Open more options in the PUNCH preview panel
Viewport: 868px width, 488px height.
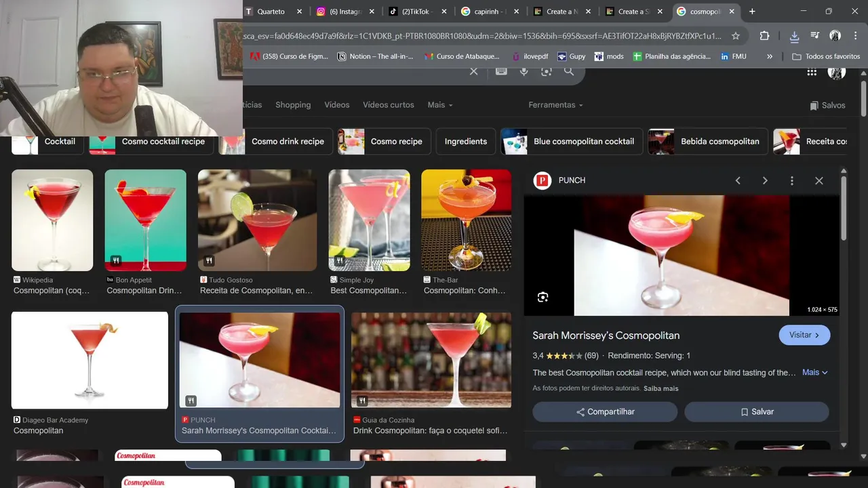[791, 180]
